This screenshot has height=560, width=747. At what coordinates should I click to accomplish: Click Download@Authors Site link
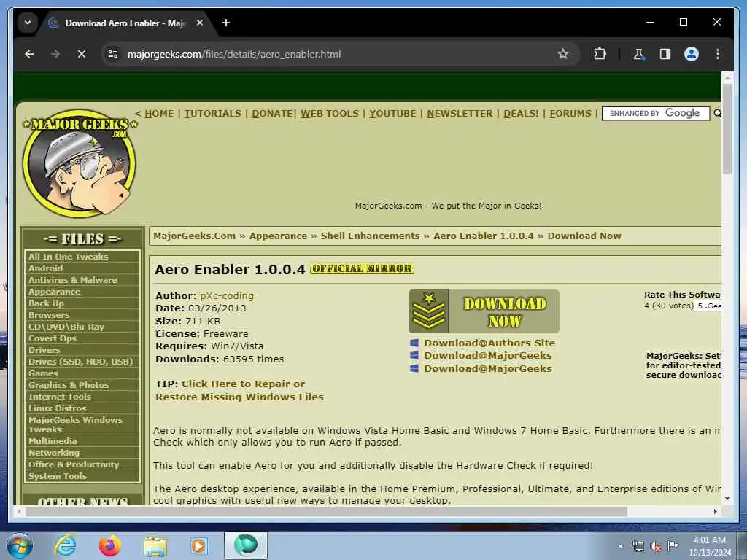pyautogui.click(x=489, y=343)
